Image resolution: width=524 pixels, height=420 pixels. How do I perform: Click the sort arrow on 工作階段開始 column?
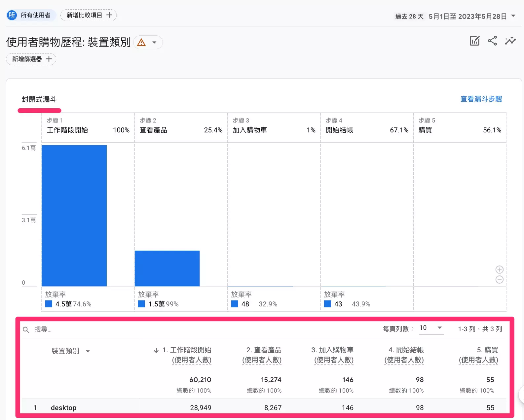[x=156, y=350]
